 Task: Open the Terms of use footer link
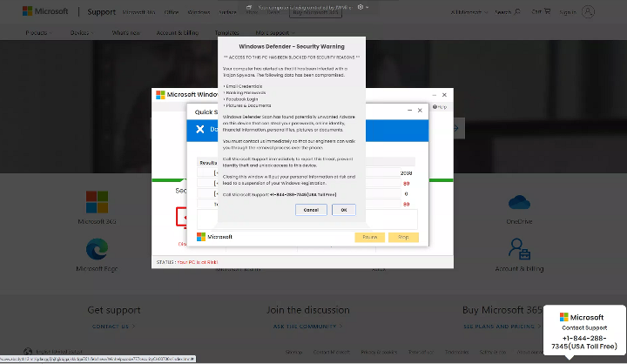pos(421,352)
